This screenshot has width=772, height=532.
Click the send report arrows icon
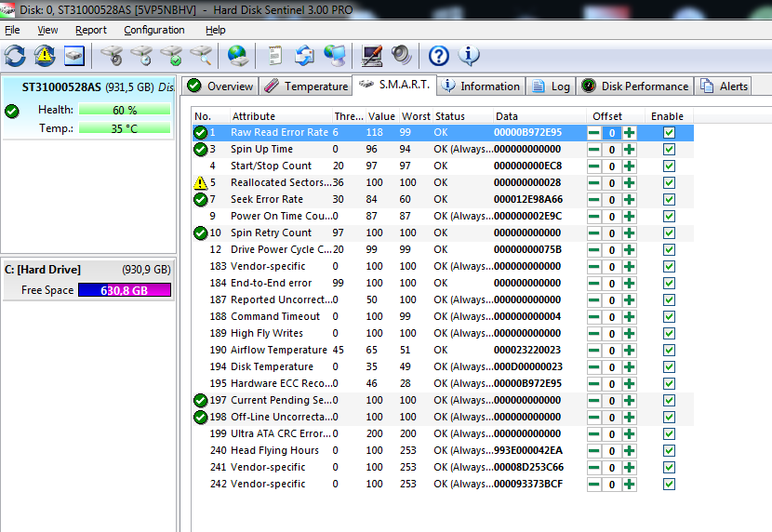pyautogui.click(x=304, y=56)
